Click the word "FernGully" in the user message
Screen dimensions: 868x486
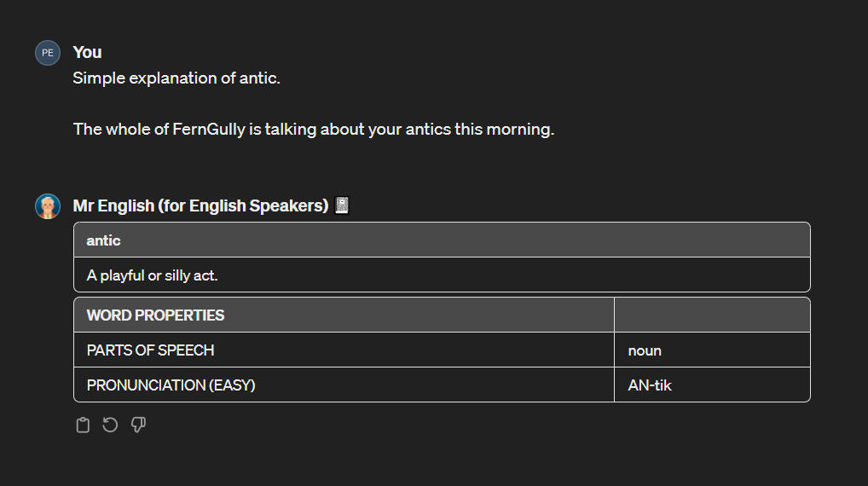[x=209, y=130]
